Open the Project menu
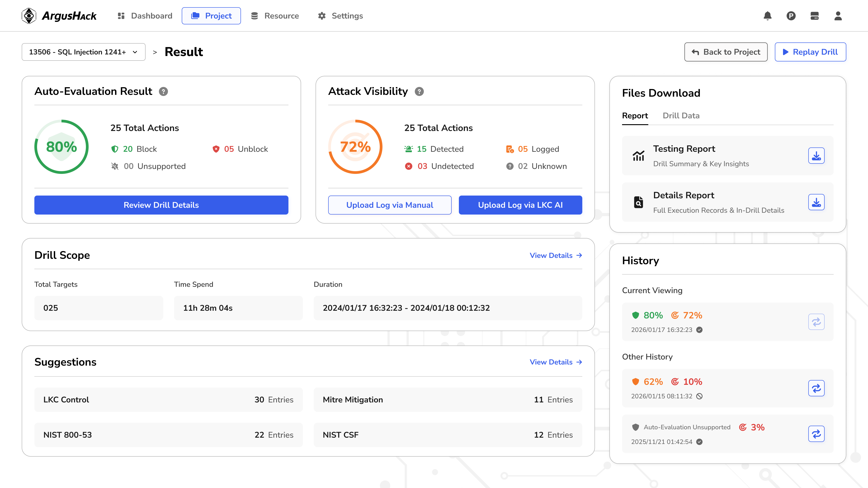This screenshot has height=488, width=868. pos(211,16)
